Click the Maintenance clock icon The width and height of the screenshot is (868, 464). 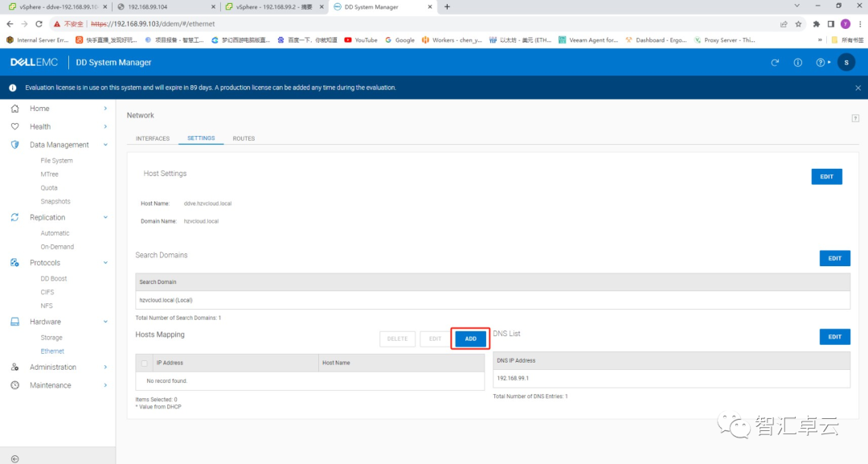point(15,385)
